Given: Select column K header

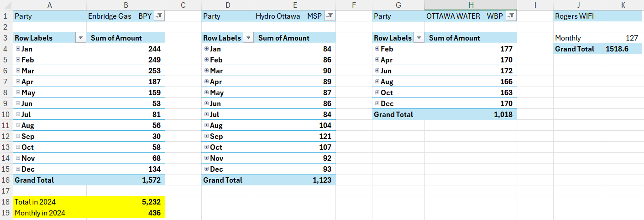Looking at the screenshot, I should tap(623, 5).
